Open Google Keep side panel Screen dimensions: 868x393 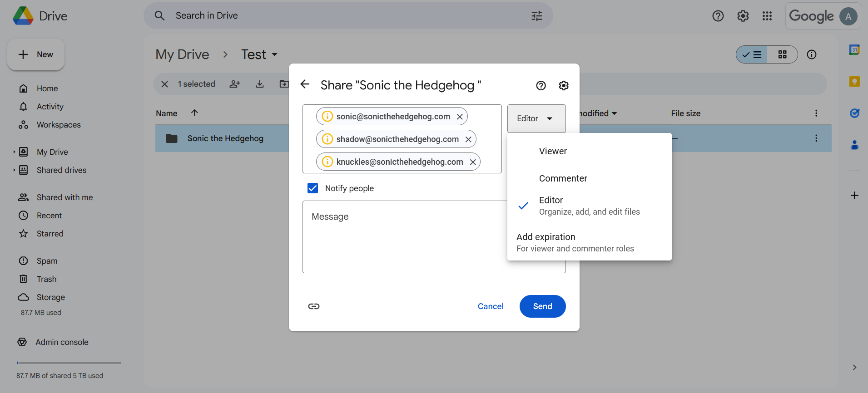click(854, 81)
